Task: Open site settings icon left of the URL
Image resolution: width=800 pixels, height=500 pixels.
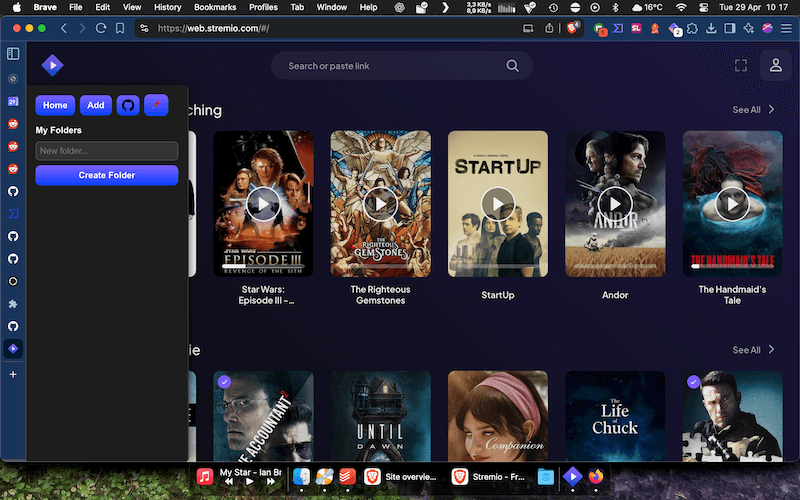Action: (145, 28)
